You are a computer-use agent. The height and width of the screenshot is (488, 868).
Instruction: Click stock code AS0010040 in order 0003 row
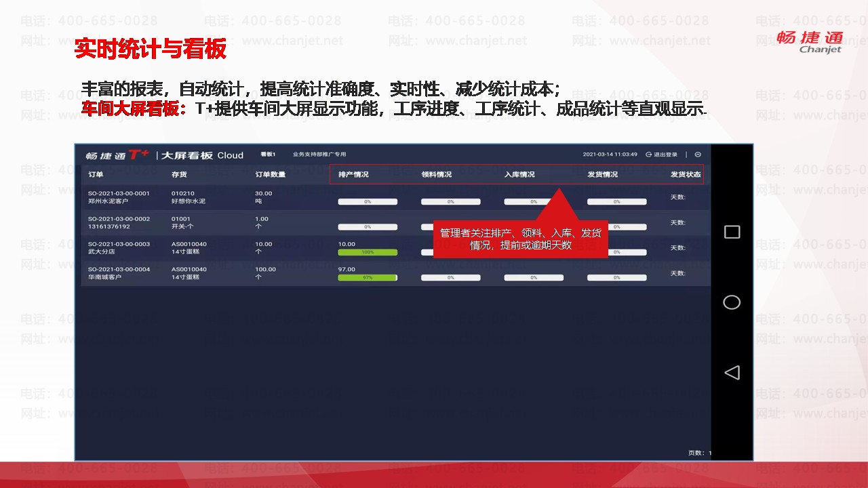pyautogui.click(x=189, y=244)
